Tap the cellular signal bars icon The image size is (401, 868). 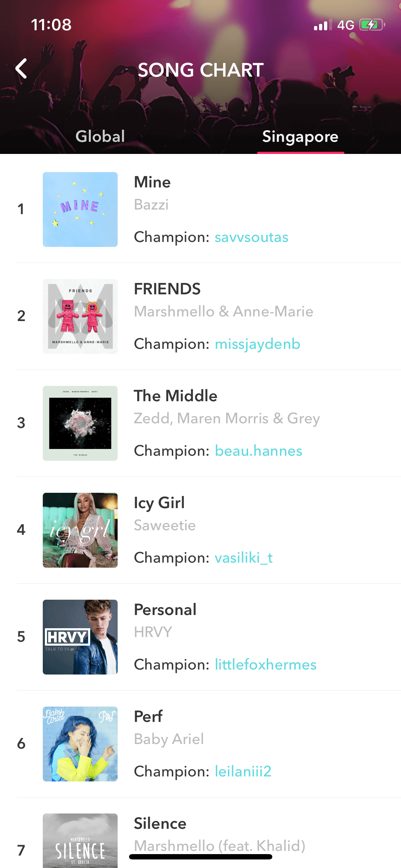click(323, 25)
